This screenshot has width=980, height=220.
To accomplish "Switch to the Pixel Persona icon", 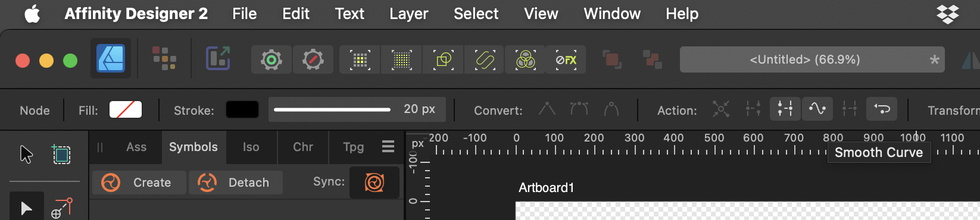I will [164, 59].
